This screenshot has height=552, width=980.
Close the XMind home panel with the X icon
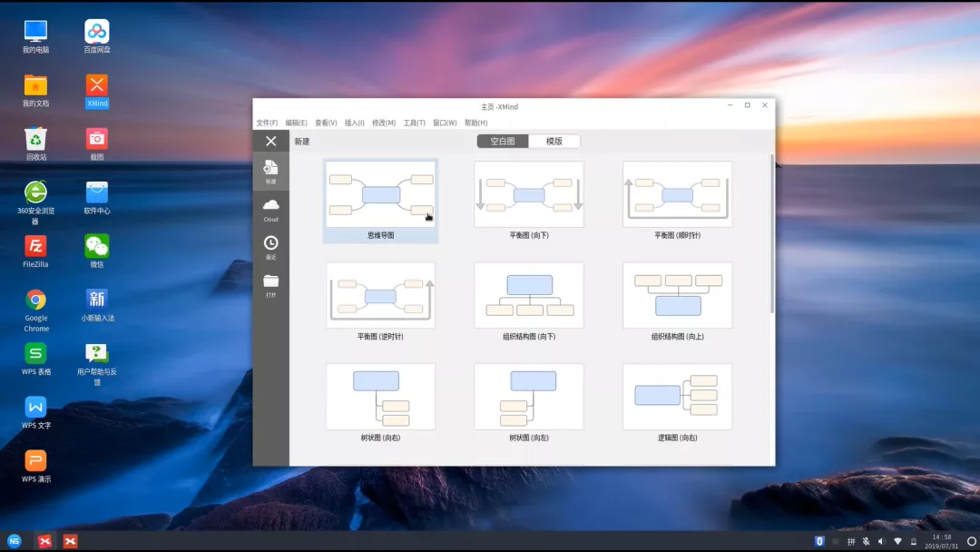[270, 142]
